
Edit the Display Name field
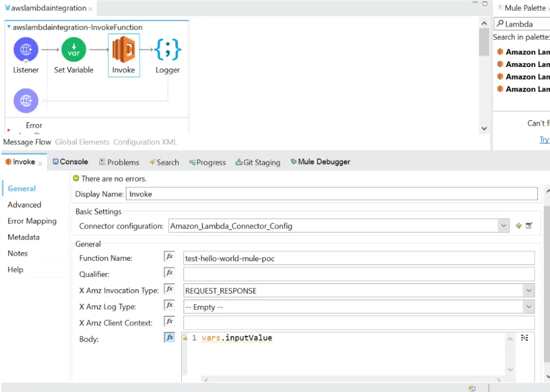pyautogui.click(x=331, y=194)
